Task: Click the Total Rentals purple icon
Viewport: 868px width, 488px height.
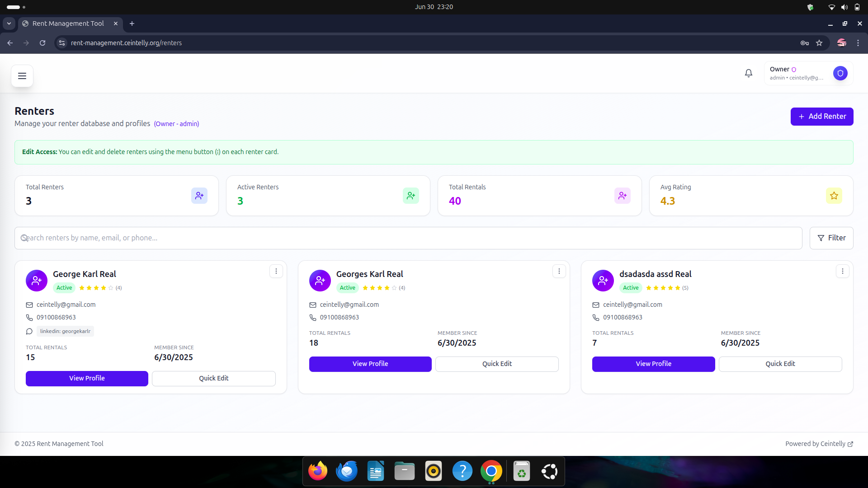Action: click(x=622, y=196)
